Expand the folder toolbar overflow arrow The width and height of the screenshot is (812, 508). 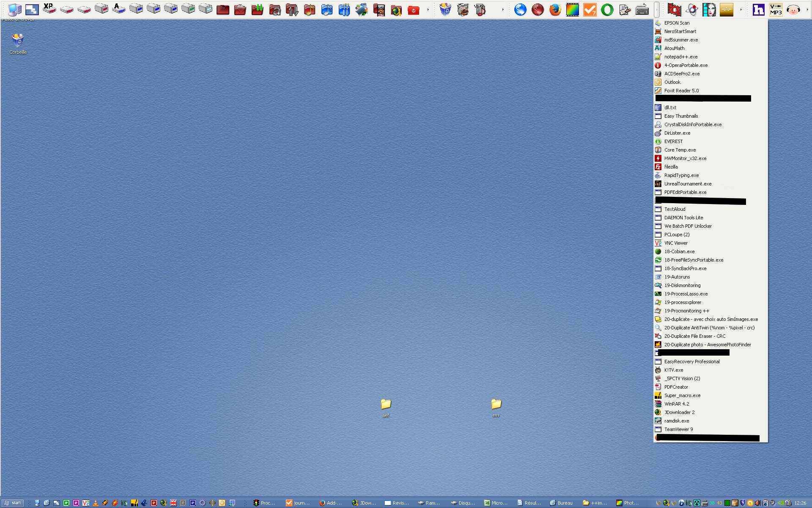point(428,10)
